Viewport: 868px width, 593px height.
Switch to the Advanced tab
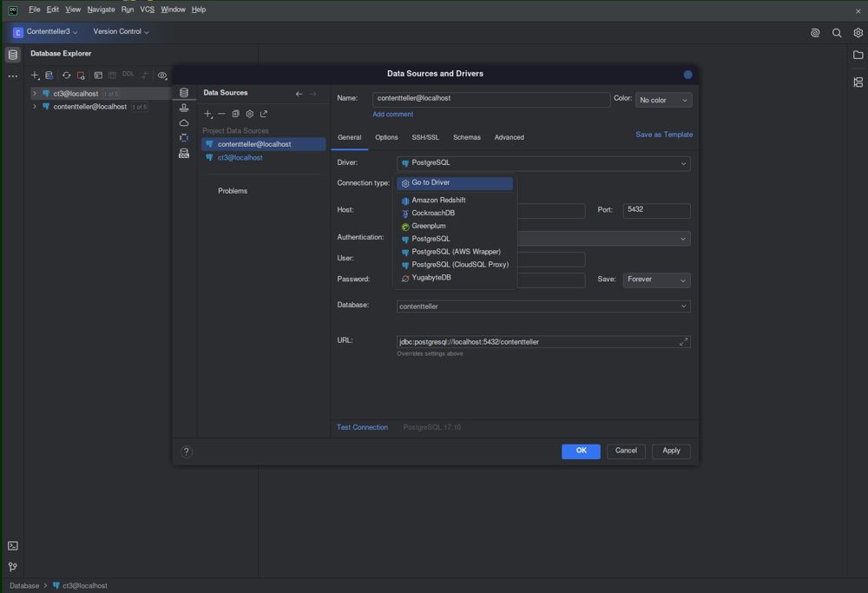[509, 137]
